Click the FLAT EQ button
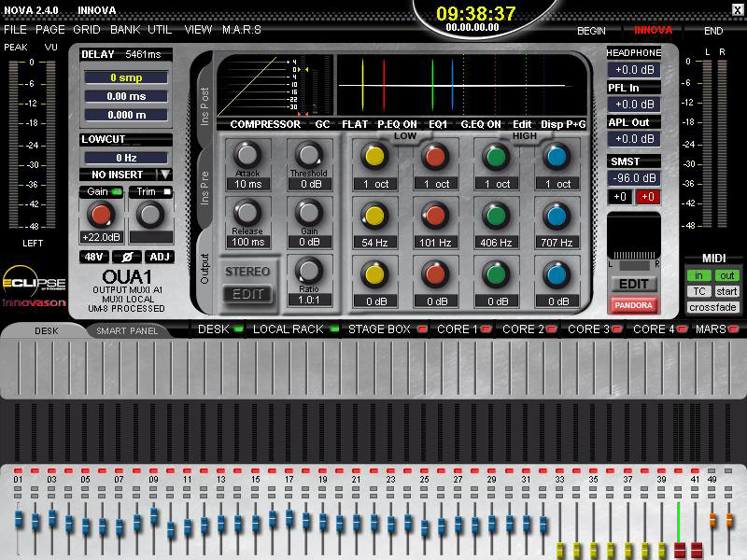This screenshot has height=560, width=747. pyautogui.click(x=355, y=124)
